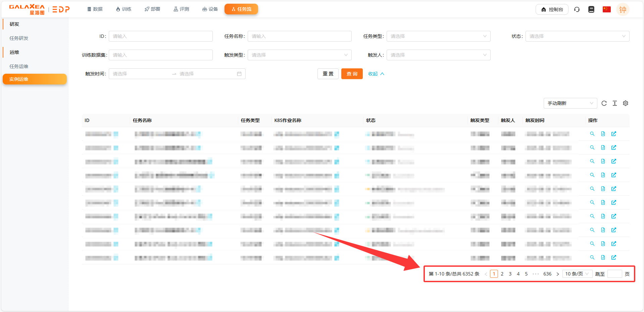
Task: Open the 任务类型 dropdown
Action: tap(438, 36)
